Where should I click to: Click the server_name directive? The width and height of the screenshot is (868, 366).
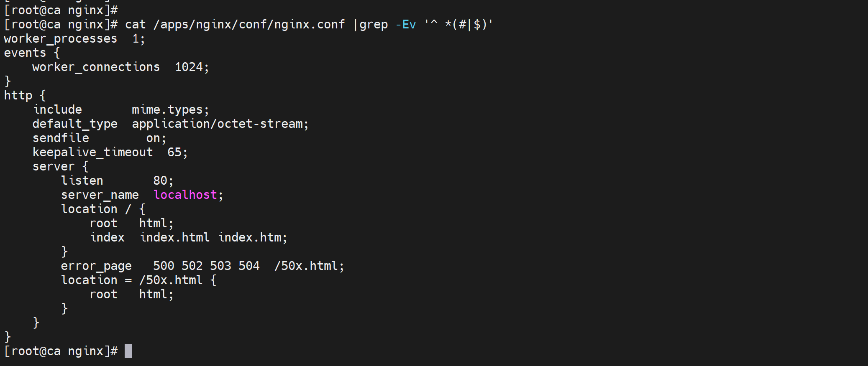click(100, 195)
